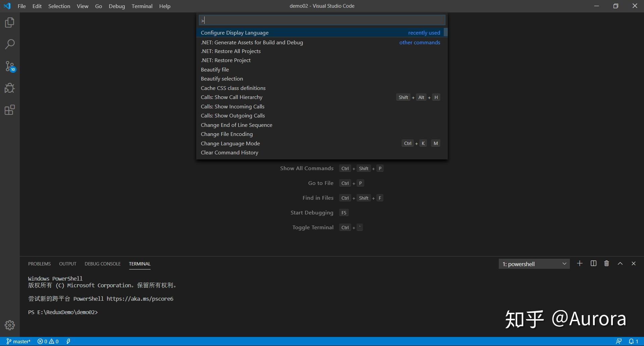644x346 pixels.
Task: Toggle feedback smiley in status bar
Action: point(619,341)
